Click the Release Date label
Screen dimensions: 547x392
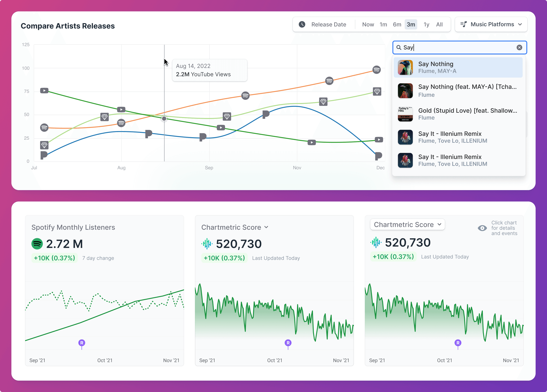pos(329,24)
